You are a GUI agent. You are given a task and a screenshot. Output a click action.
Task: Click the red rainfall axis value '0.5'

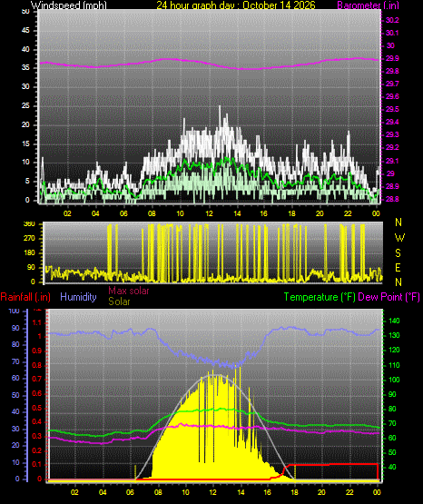[x=37, y=409]
